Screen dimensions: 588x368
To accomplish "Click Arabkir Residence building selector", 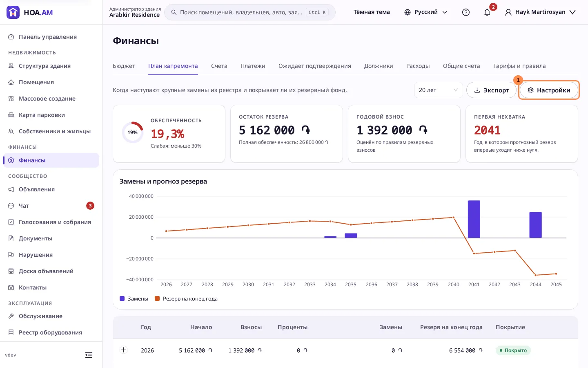I will tap(135, 12).
